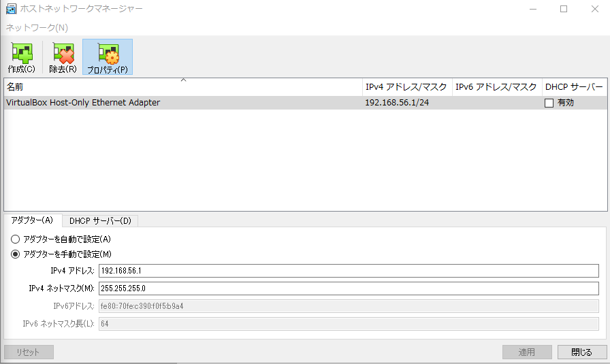Switch to the アダプター(A) tab
610x364 pixels.
[x=32, y=220]
